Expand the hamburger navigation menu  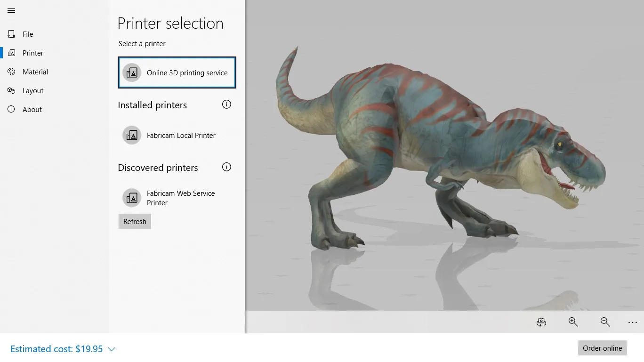click(x=11, y=10)
